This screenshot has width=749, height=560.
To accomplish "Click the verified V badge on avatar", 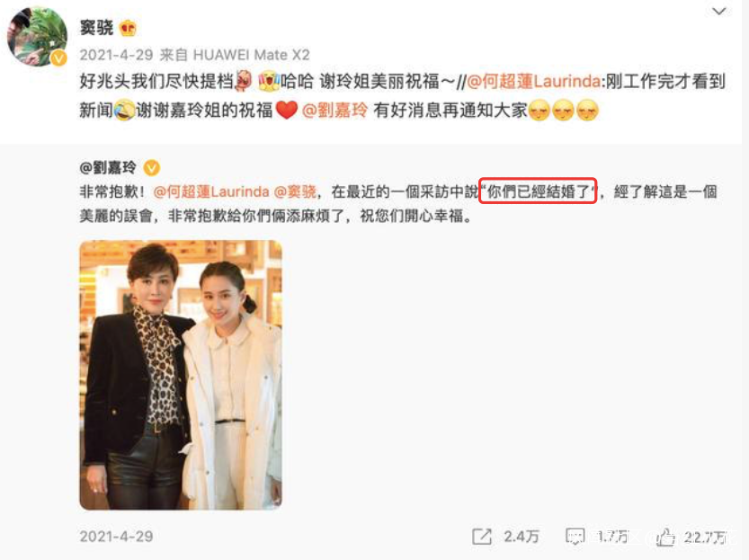I will 58,58.
